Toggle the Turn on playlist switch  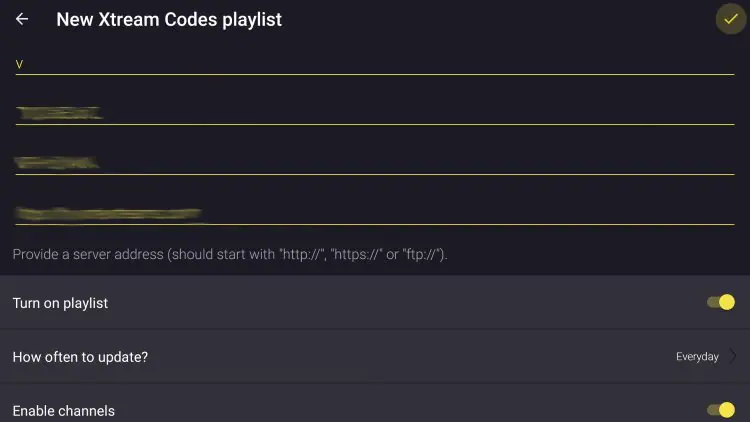pos(720,302)
